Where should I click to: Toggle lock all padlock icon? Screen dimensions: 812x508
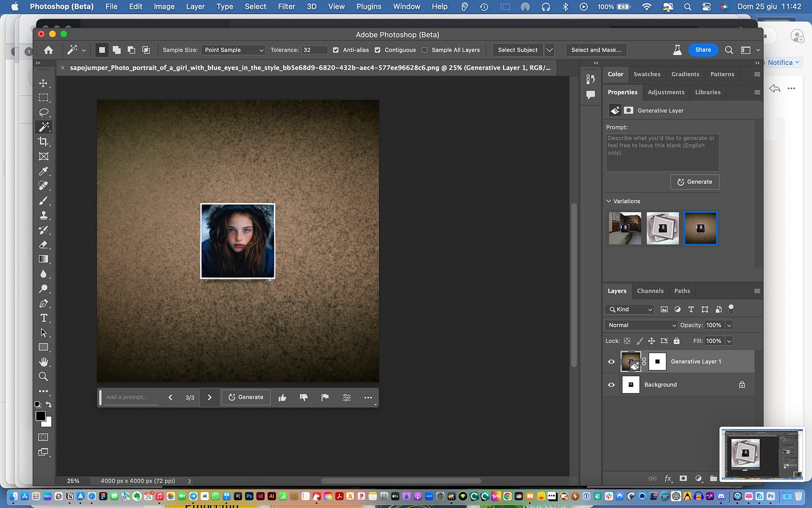676,341
